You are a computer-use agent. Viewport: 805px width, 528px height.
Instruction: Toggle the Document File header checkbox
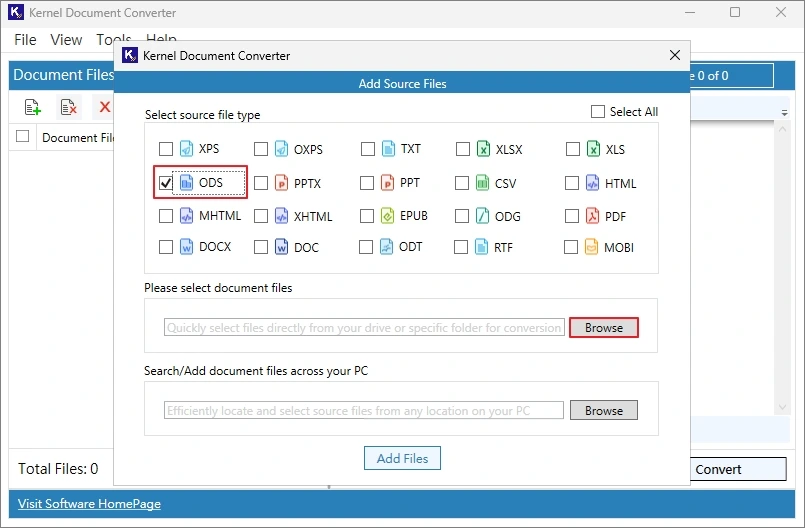(23, 136)
